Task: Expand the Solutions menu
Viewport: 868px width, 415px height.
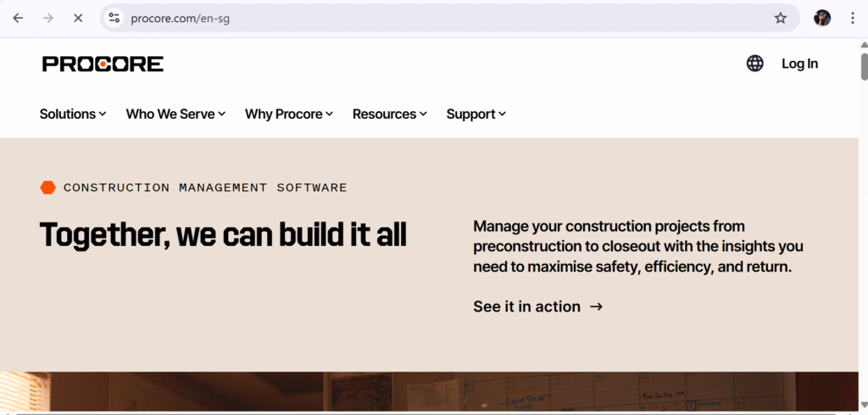Action: point(73,114)
